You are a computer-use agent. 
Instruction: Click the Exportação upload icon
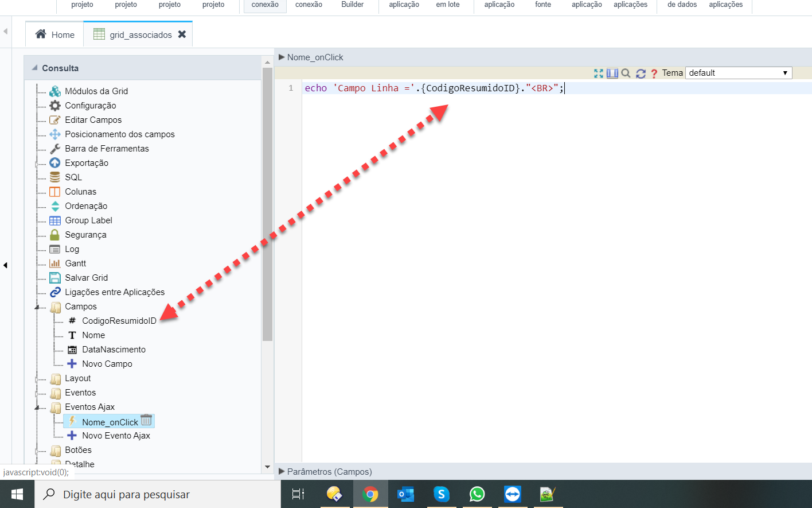[55, 163]
